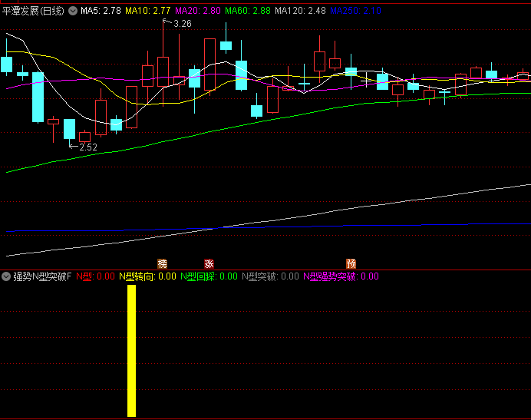
Task: Open the main chart indicator dropdown arrow
Action: [x=73, y=11]
